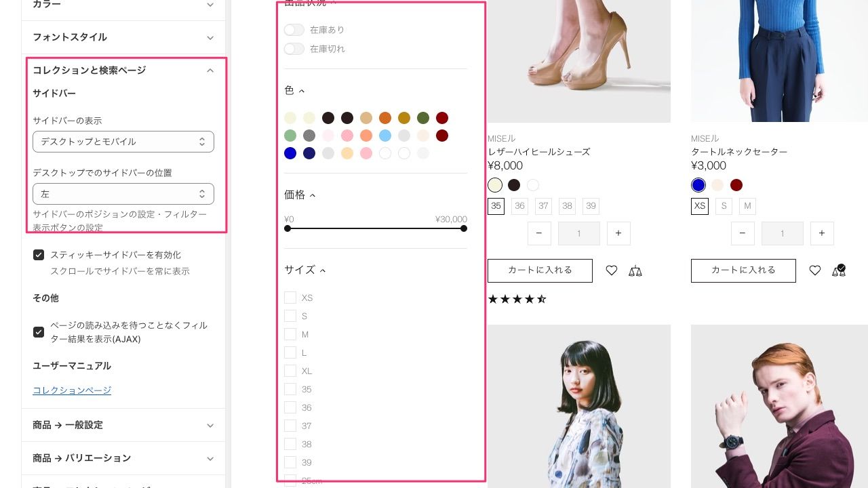The image size is (868, 488).
Task: Uncheck the AJAX filter results checkbox
Action: click(39, 332)
